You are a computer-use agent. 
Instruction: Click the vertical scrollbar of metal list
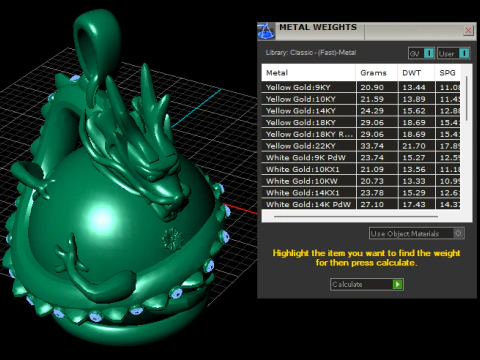point(467,98)
